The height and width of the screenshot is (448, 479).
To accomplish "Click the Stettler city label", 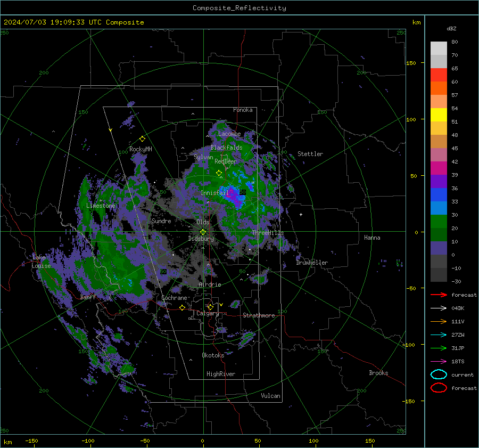I will [310, 154].
